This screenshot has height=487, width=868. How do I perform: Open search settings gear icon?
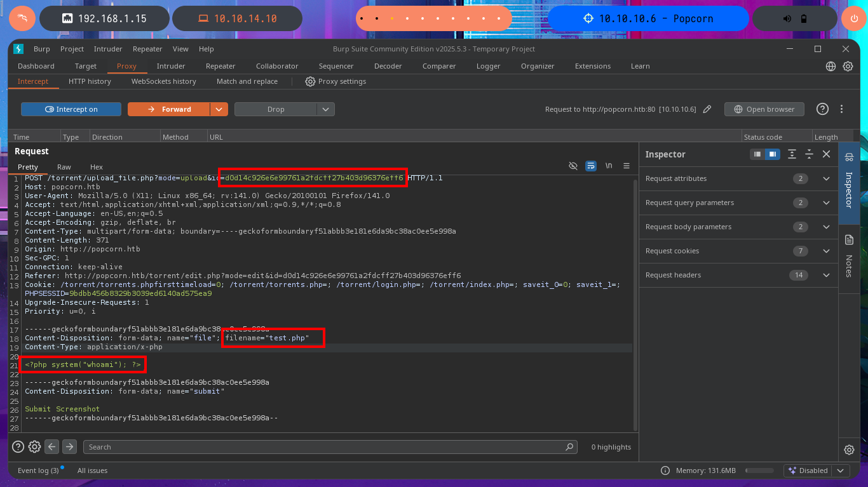pos(35,446)
